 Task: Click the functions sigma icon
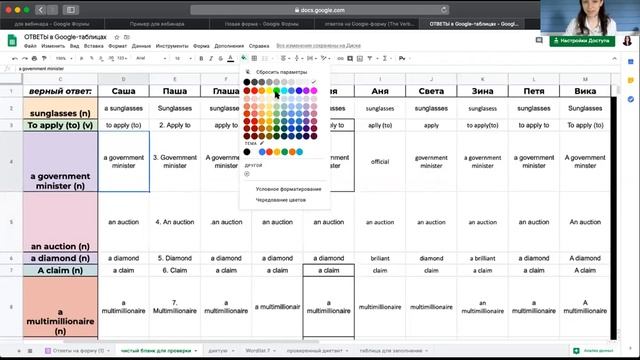point(384,58)
